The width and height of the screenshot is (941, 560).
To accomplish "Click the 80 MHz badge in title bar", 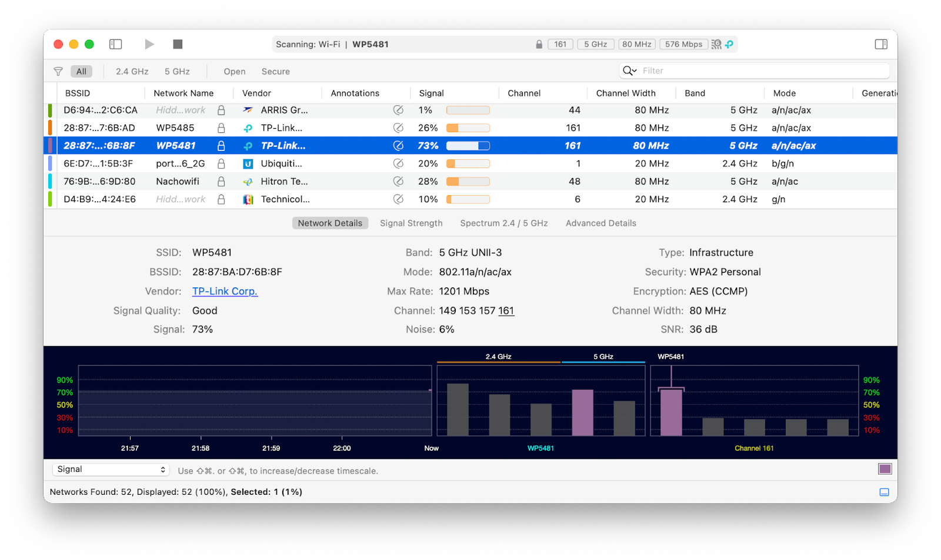I will (x=637, y=45).
